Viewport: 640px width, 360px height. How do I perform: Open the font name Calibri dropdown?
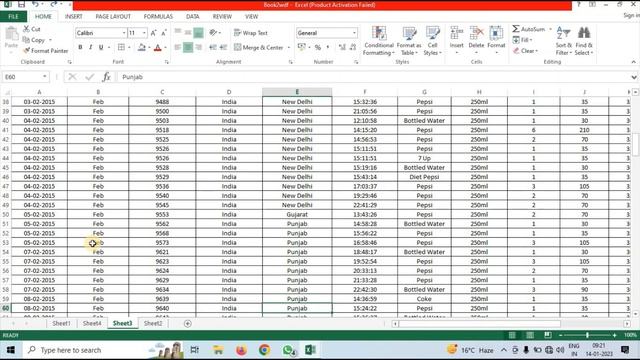124,33
